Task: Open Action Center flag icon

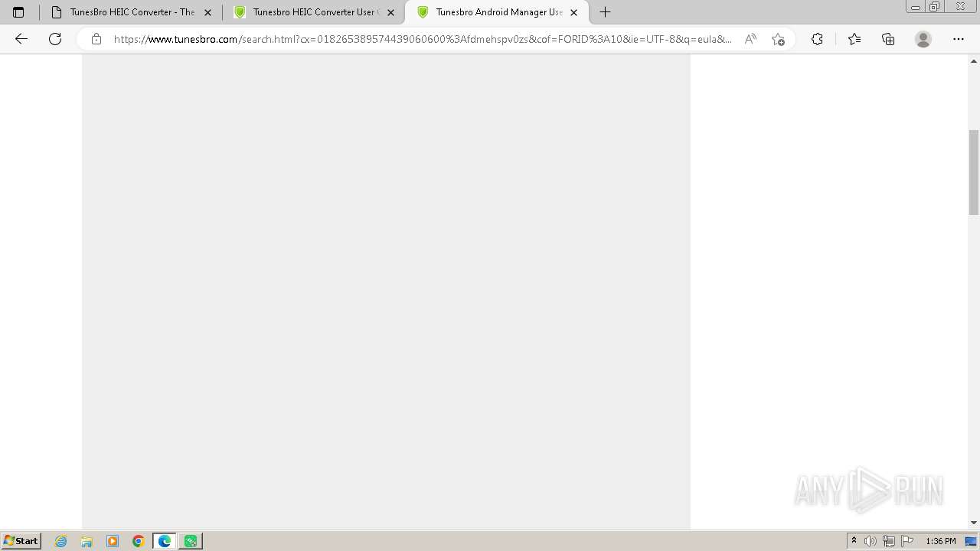Action: 907,541
